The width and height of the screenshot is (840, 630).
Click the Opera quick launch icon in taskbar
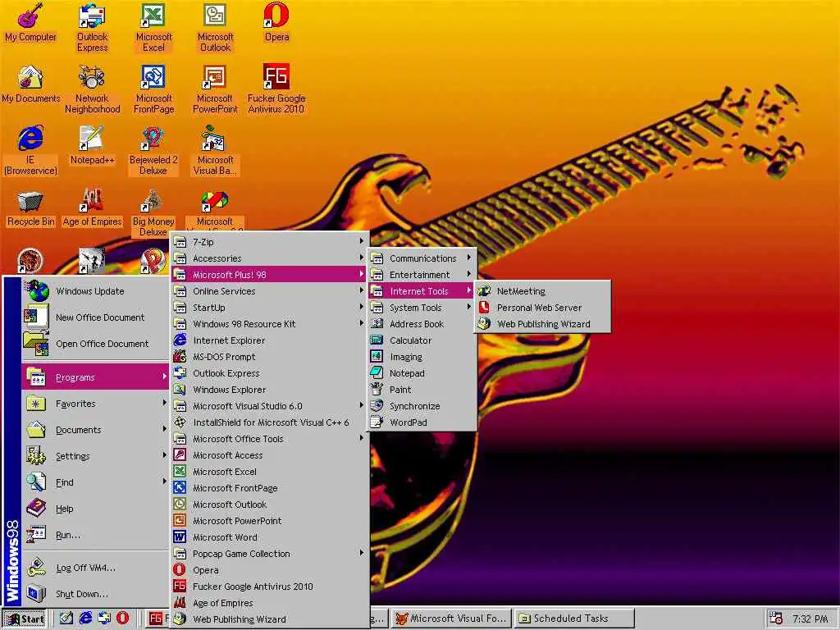123,619
